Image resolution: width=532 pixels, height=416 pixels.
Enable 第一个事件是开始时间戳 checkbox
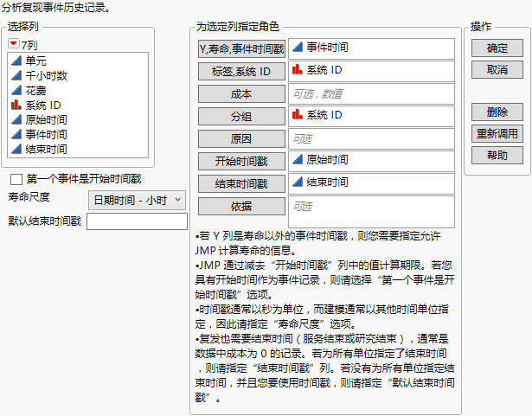click(16, 179)
